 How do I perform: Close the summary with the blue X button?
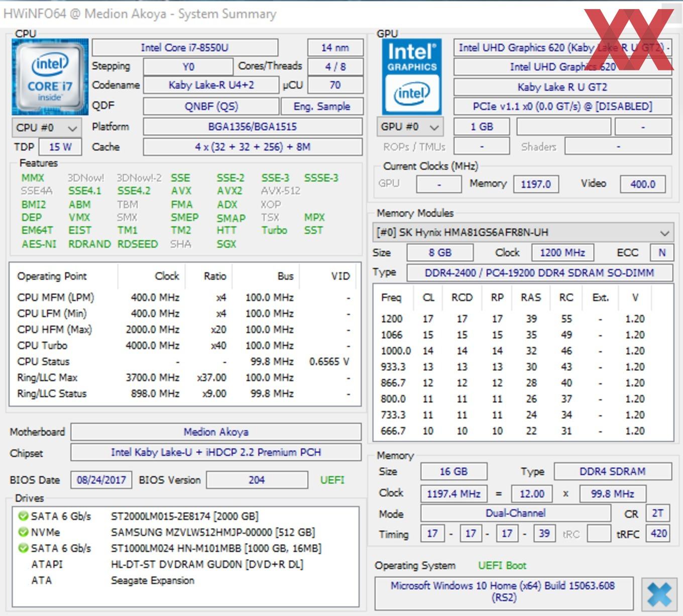click(x=659, y=594)
